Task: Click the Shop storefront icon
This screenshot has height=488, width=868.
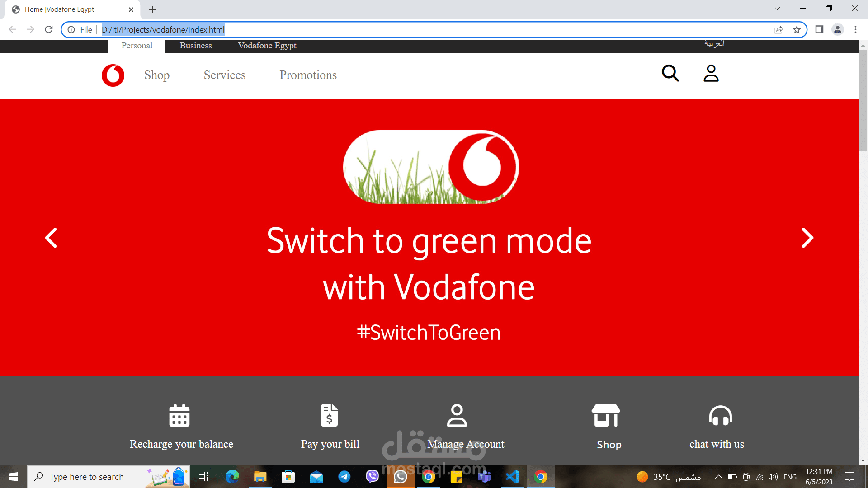Action: click(606, 415)
